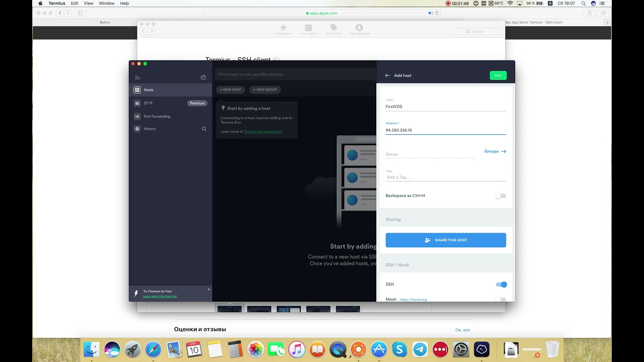Click Safari's sidebar toggle button
The height and width of the screenshot is (362, 644).
click(x=80, y=13)
